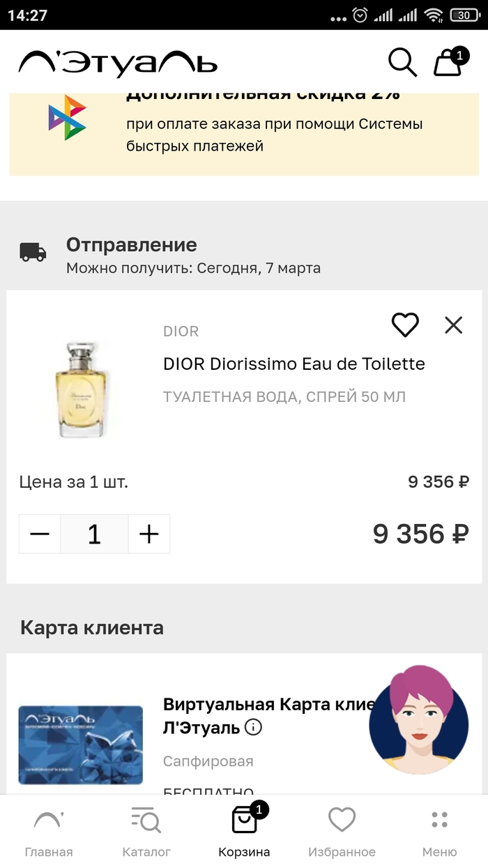Tap the L'Etoile logo in header
488x868 pixels.
pos(118,63)
